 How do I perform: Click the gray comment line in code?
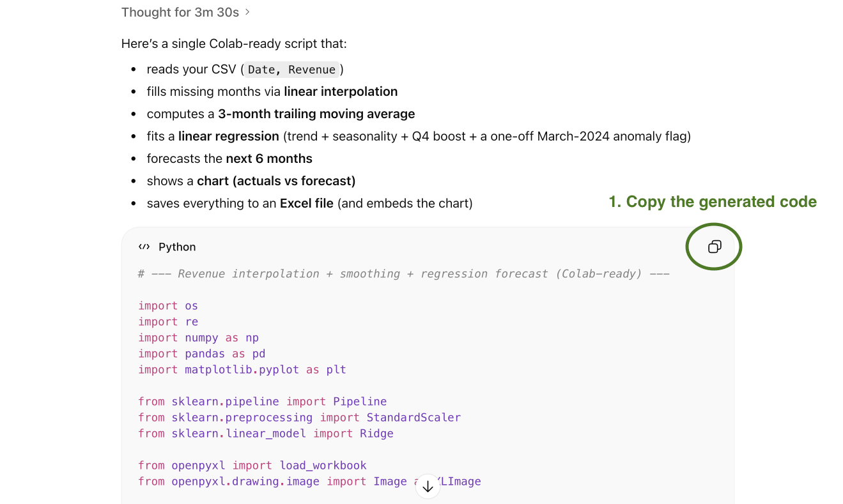tap(403, 274)
